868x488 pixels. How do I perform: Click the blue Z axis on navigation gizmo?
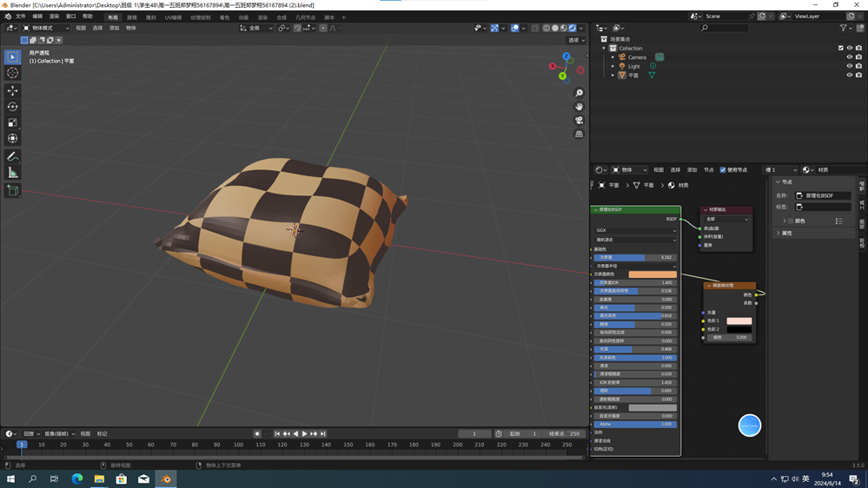(566, 56)
